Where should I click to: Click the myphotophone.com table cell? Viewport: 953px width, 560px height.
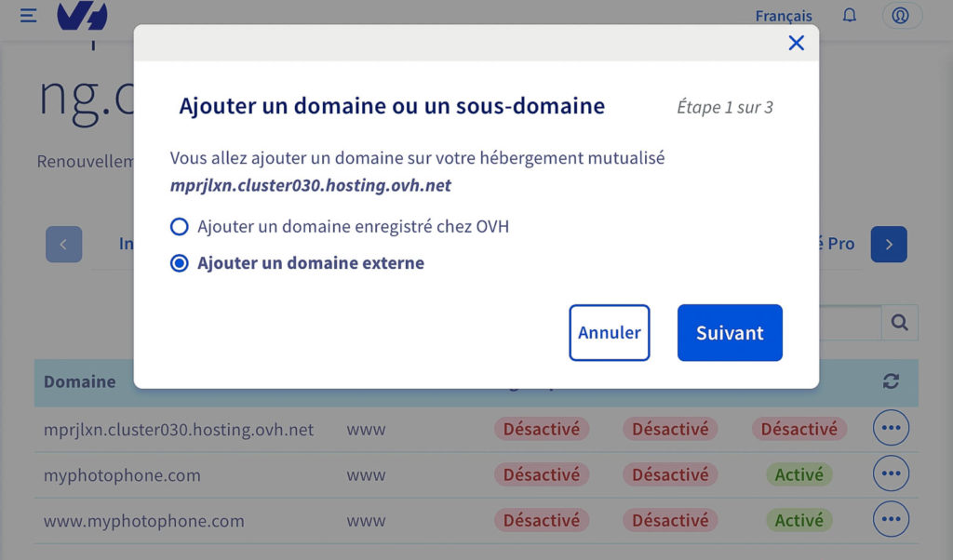coord(122,475)
